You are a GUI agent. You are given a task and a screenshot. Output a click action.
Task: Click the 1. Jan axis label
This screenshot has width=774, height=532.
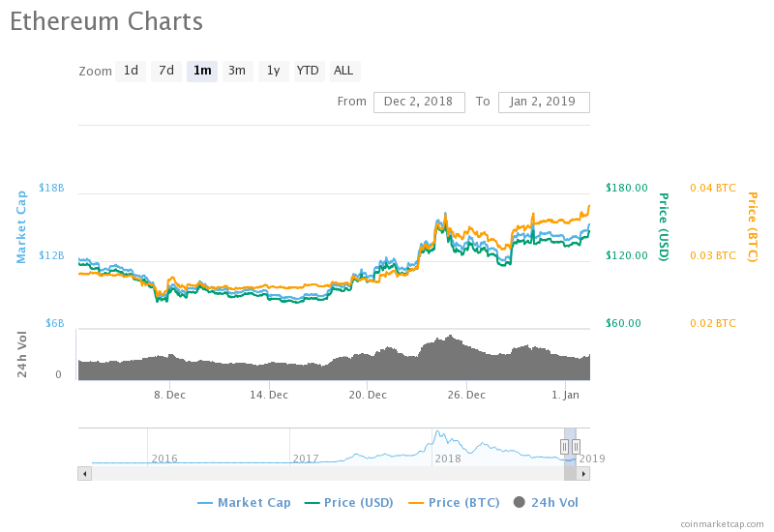[x=565, y=396]
